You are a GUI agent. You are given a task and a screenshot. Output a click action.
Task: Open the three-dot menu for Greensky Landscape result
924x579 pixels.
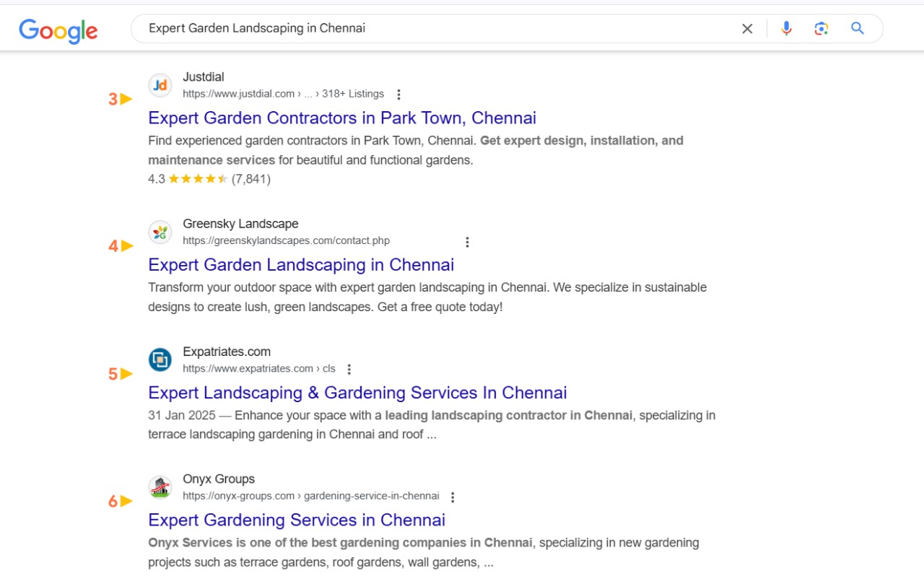pyautogui.click(x=467, y=242)
